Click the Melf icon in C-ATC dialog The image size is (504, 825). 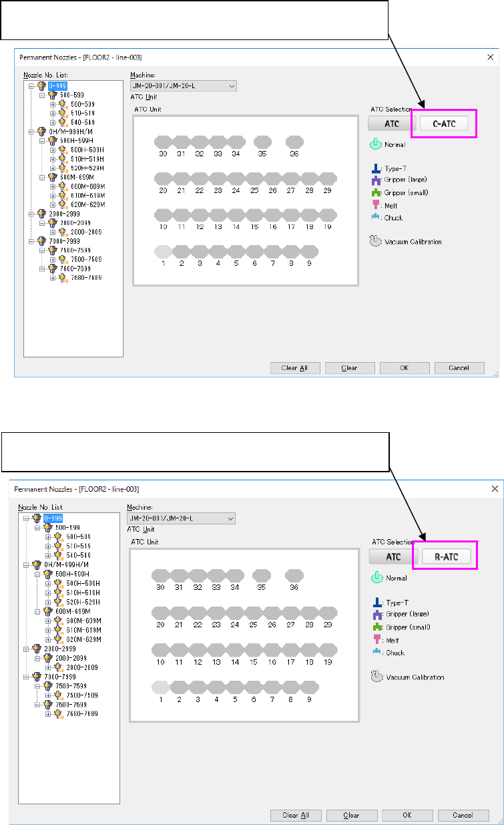click(375, 205)
